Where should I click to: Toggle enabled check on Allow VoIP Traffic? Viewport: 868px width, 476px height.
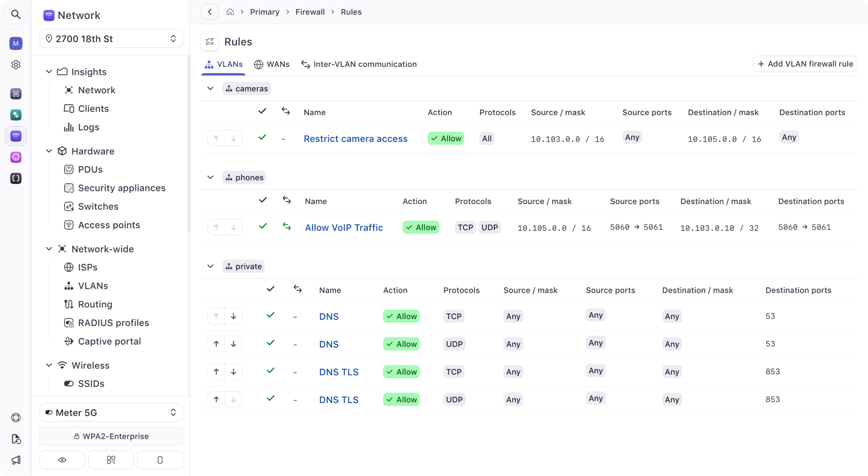(x=263, y=226)
